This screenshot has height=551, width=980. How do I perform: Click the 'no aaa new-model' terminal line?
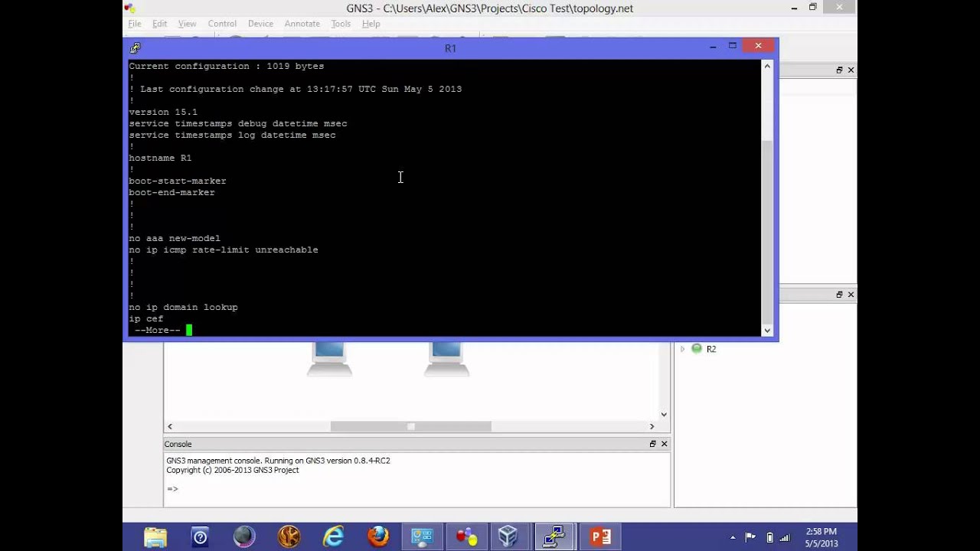coord(175,238)
